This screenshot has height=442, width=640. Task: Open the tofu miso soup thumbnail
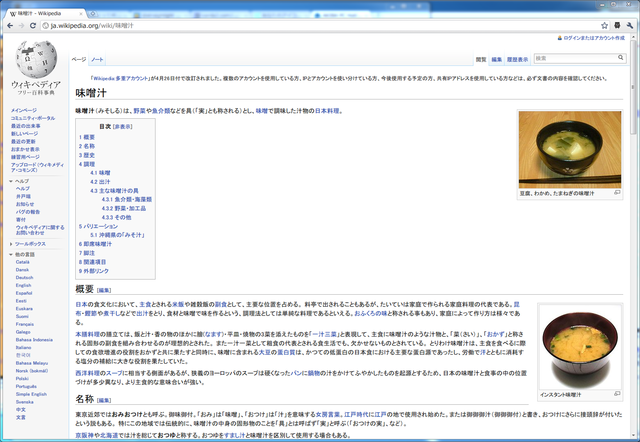570,149
